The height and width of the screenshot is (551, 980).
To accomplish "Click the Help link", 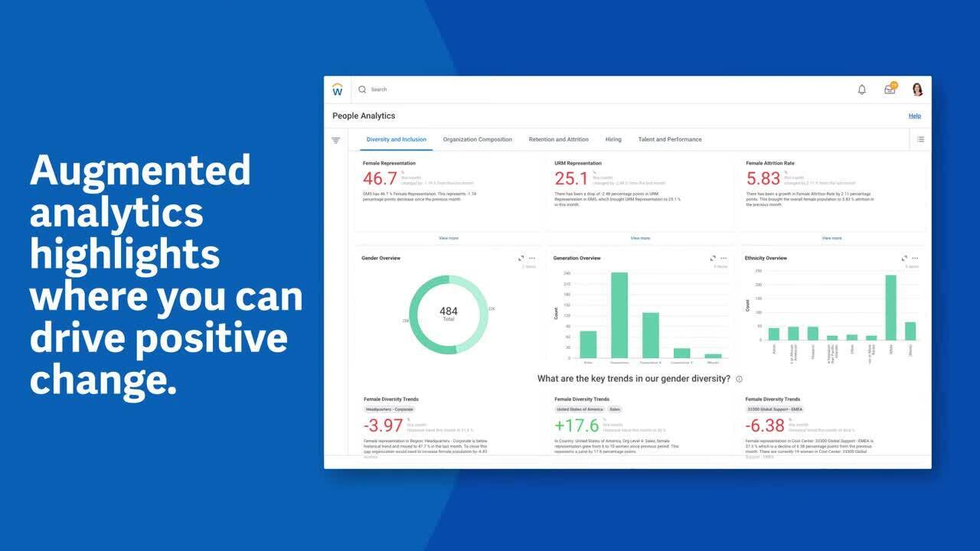I will coord(914,116).
